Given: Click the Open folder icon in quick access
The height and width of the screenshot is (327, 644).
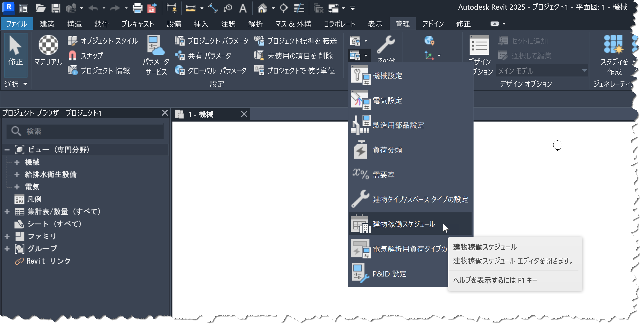Looking at the screenshot, I should (40, 8).
